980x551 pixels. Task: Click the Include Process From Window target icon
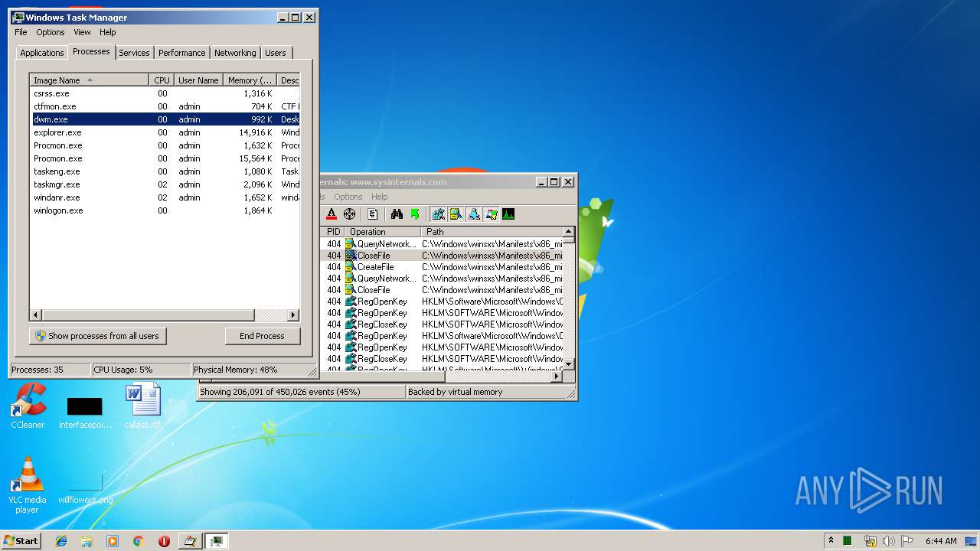click(350, 214)
